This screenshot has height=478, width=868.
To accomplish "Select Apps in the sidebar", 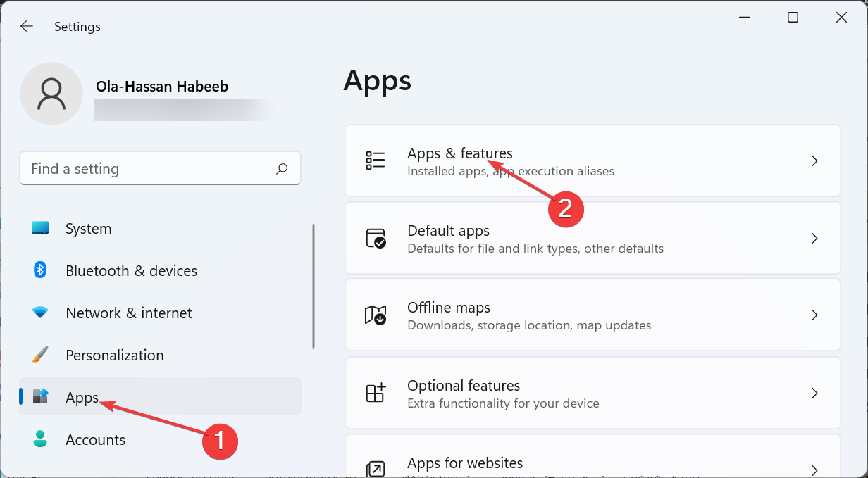I will coord(82,397).
